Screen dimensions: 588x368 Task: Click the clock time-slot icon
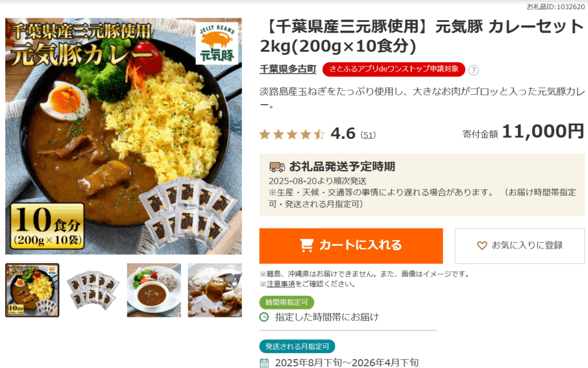point(264,317)
